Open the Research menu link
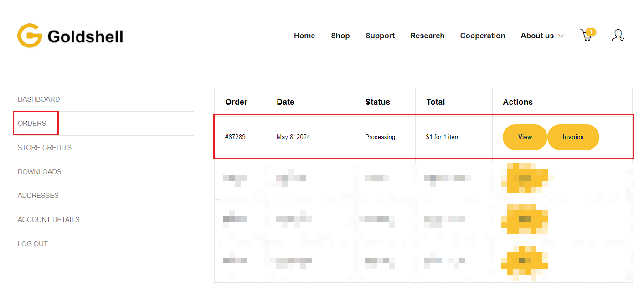 point(427,36)
